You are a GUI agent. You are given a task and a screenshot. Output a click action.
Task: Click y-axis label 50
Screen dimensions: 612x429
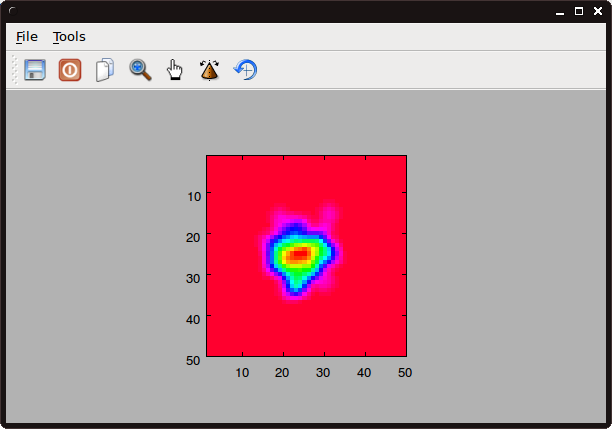193,360
